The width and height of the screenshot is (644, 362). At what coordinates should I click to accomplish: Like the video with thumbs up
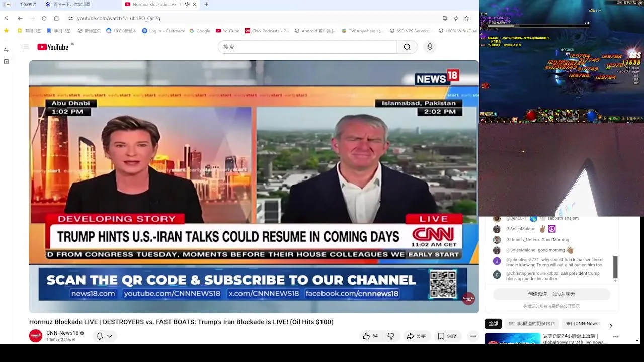pos(370,336)
